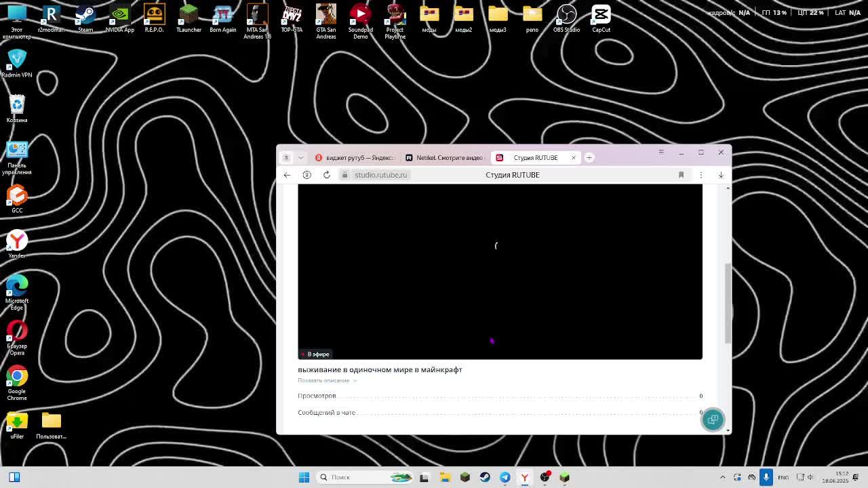
Task: Open NVIDIA App desktop shortcut
Action: [x=120, y=18]
